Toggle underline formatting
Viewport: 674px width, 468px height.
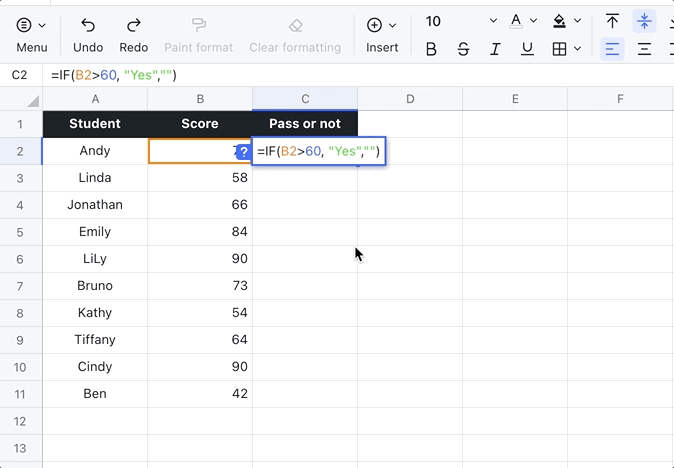(527, 49)
